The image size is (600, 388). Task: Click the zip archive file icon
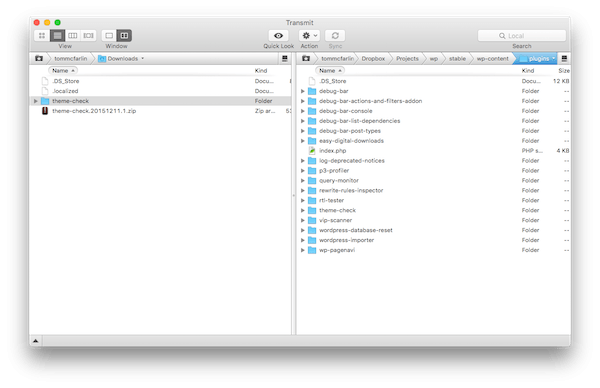[x=45, y=111]
